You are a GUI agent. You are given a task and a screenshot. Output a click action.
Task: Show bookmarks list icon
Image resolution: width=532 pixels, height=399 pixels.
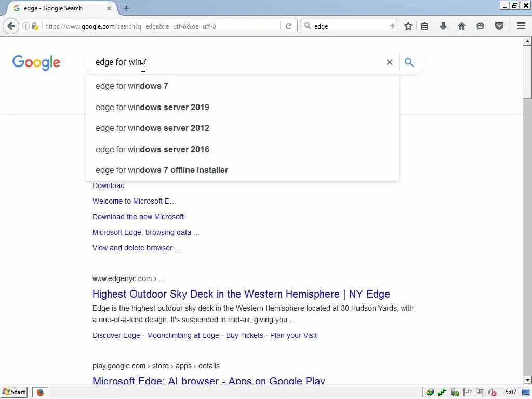point(424,26)
